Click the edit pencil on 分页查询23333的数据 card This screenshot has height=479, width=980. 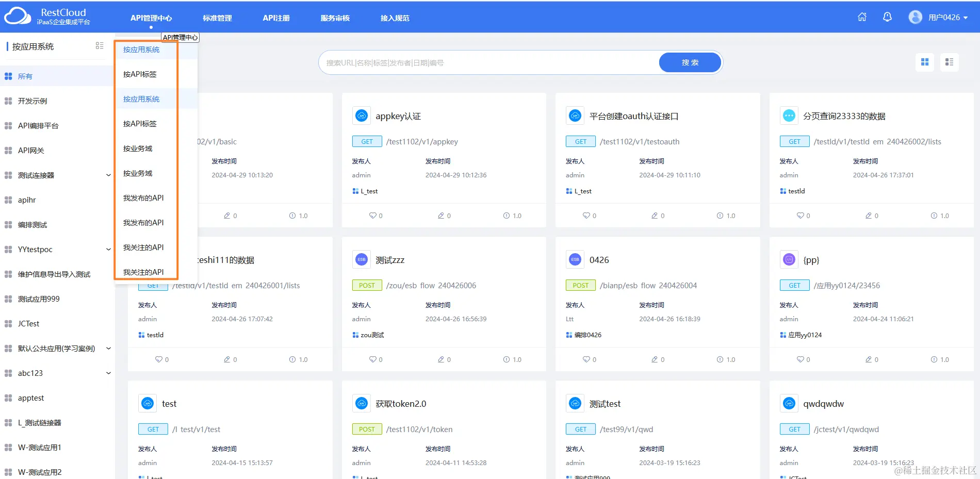coord(869,216)
